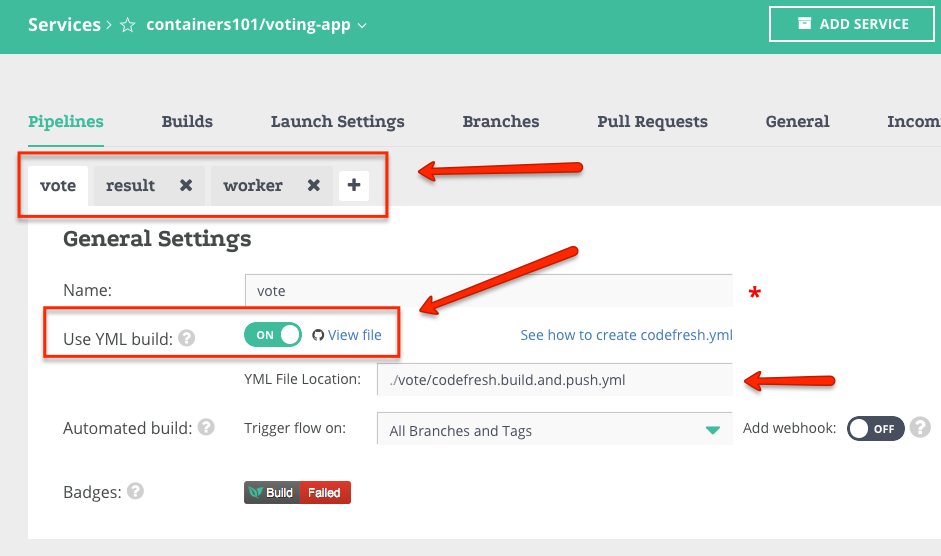Screen dimensions: 941x556
Task: Add a new pipeline with plus icon
Action: point(353,185)
